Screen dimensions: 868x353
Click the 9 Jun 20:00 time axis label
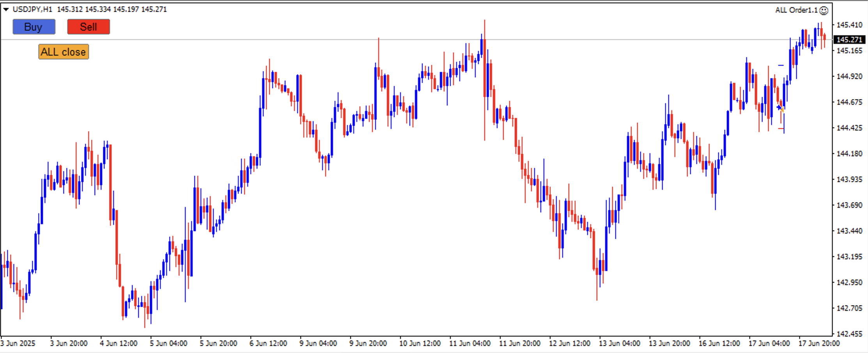tap(368, 344)
